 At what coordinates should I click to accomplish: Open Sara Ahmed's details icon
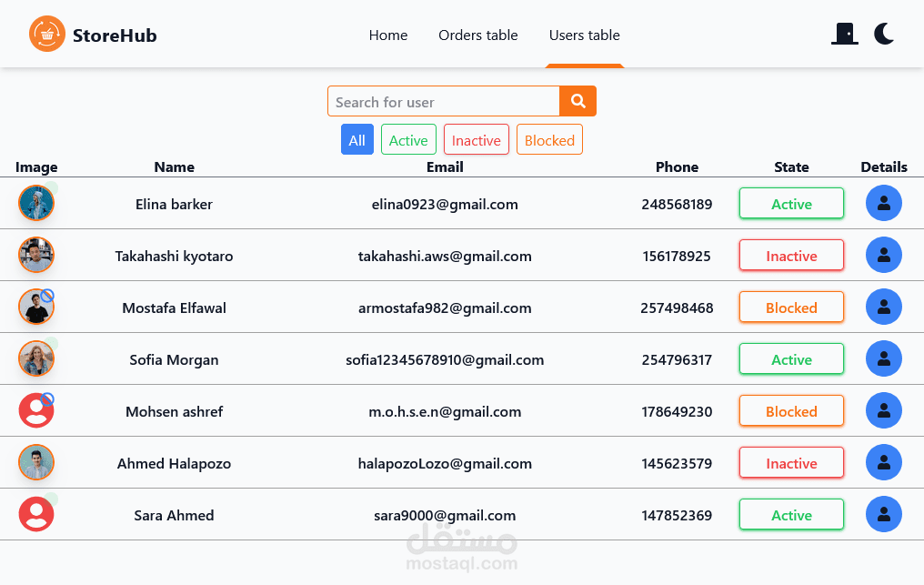click(x=883, y=515)
